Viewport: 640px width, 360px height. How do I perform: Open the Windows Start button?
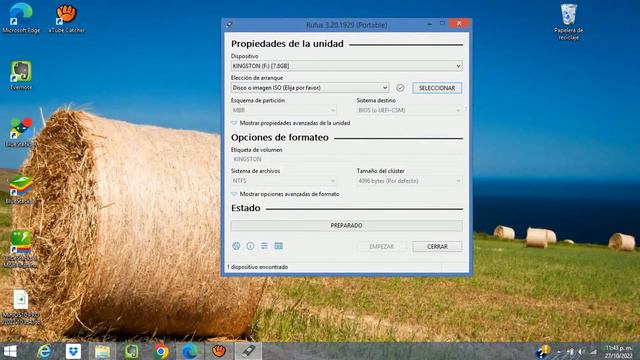10,351
